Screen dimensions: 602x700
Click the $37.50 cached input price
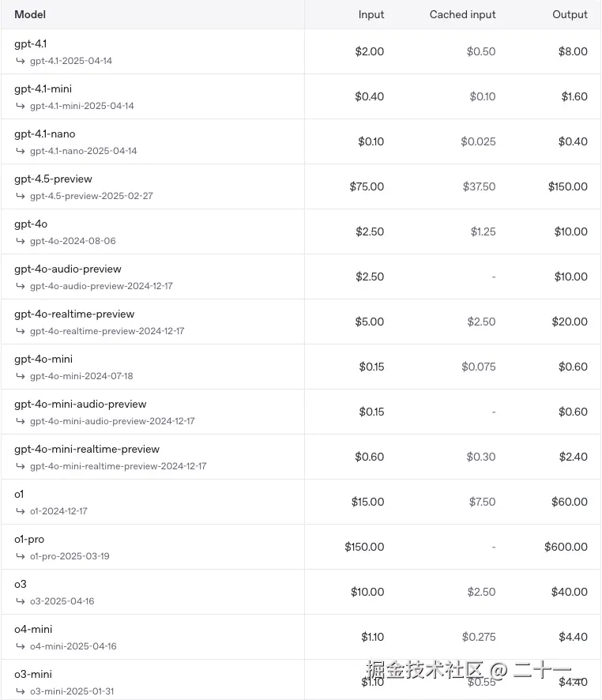point(479,186)
